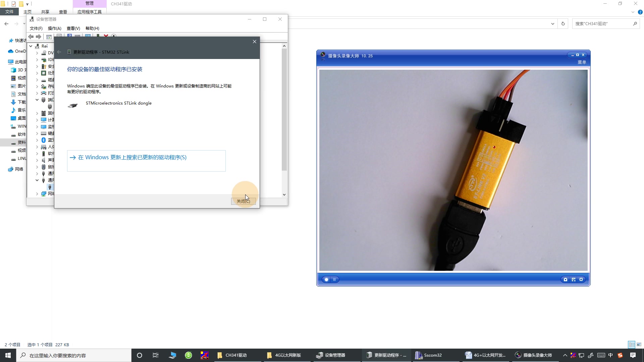Screen dimensions: 644x362
Task: Open camera recorder settings gear
Action: coord(581,280)
